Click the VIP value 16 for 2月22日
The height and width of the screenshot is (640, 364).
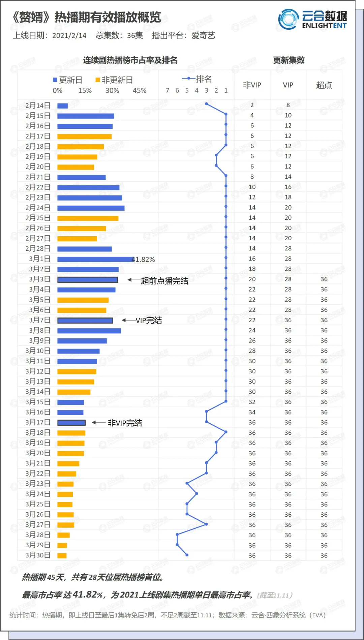[x=288, y=187]
